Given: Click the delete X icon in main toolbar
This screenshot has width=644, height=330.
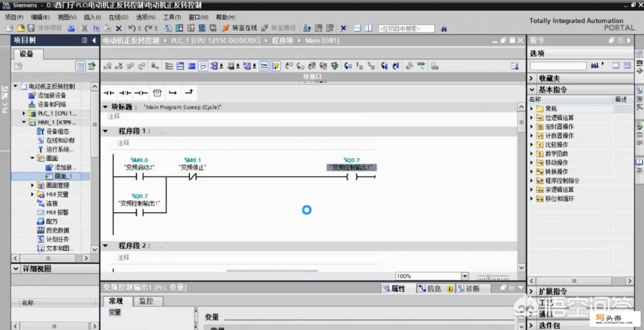Looking at the screenshot, I should coord(119,28).
